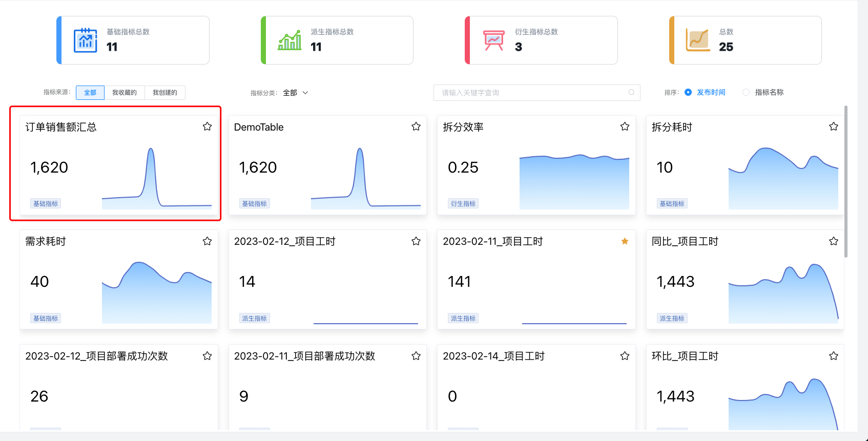
Task: Star the 环比_项目工时 card
Action: click(x=833, y=356)
